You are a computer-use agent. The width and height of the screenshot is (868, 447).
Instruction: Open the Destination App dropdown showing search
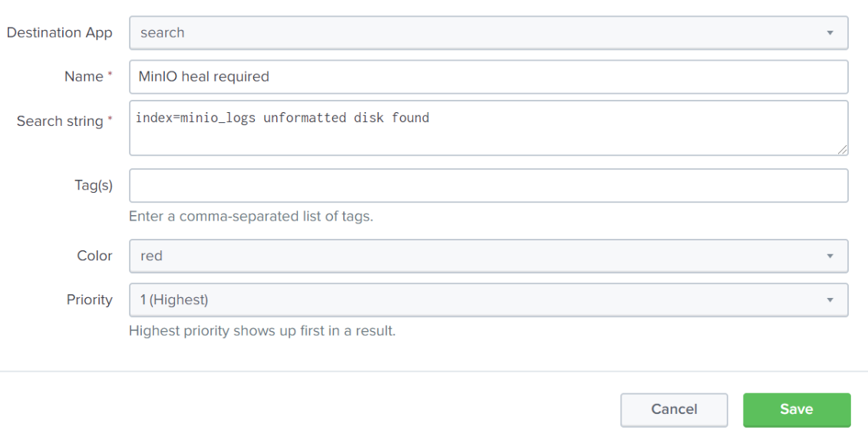488,33
